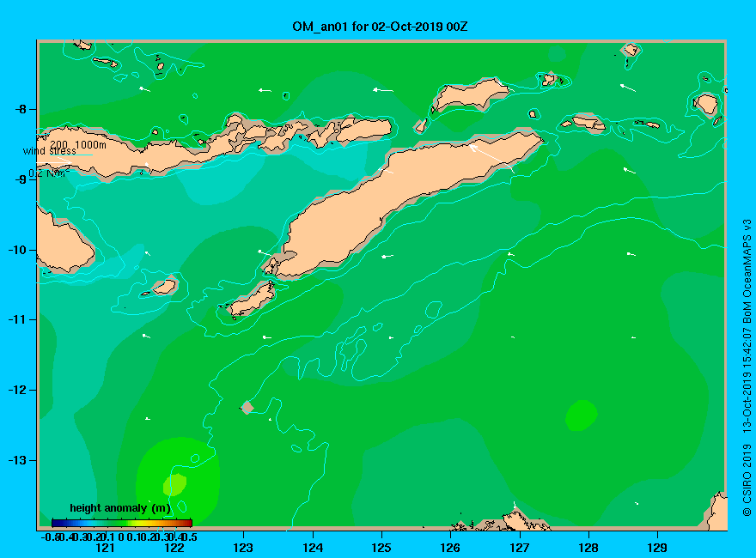Click latitude label -13
Viewport: 756px width, 558px height.
17,460
